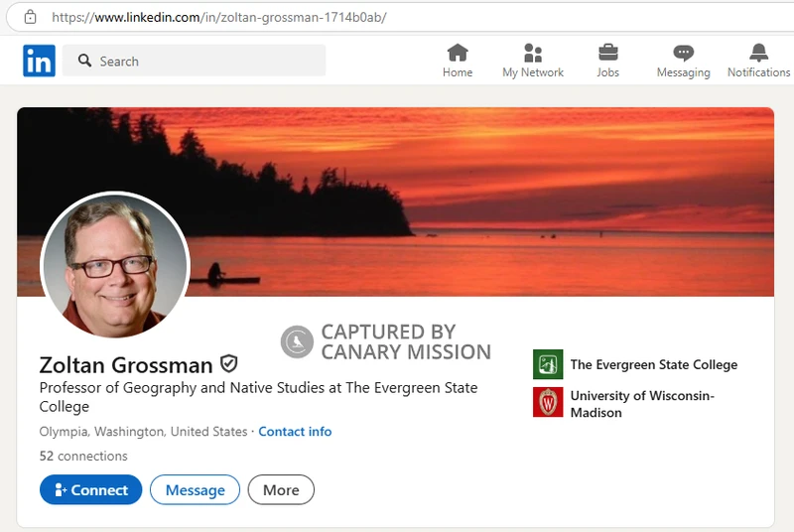Open the Jobs tab
The width and height of the screenshot is (794, 532).
tap(607, 61)
